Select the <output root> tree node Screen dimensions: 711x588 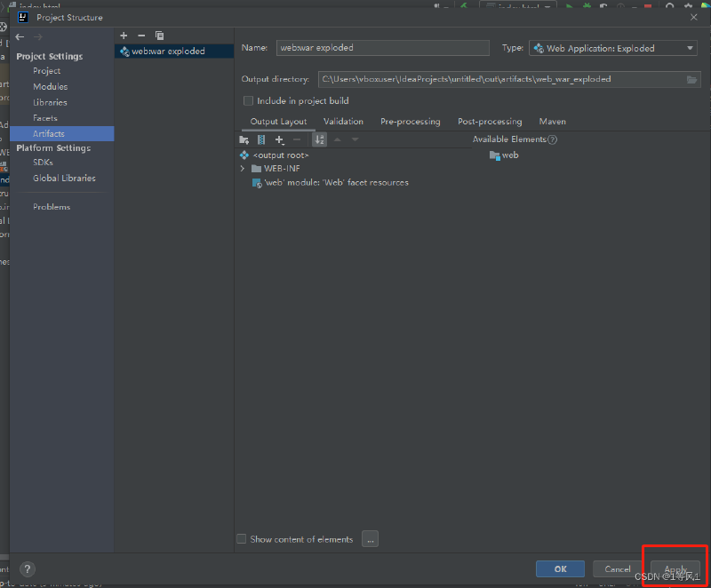pyautogui.click(x=281, y=155)
